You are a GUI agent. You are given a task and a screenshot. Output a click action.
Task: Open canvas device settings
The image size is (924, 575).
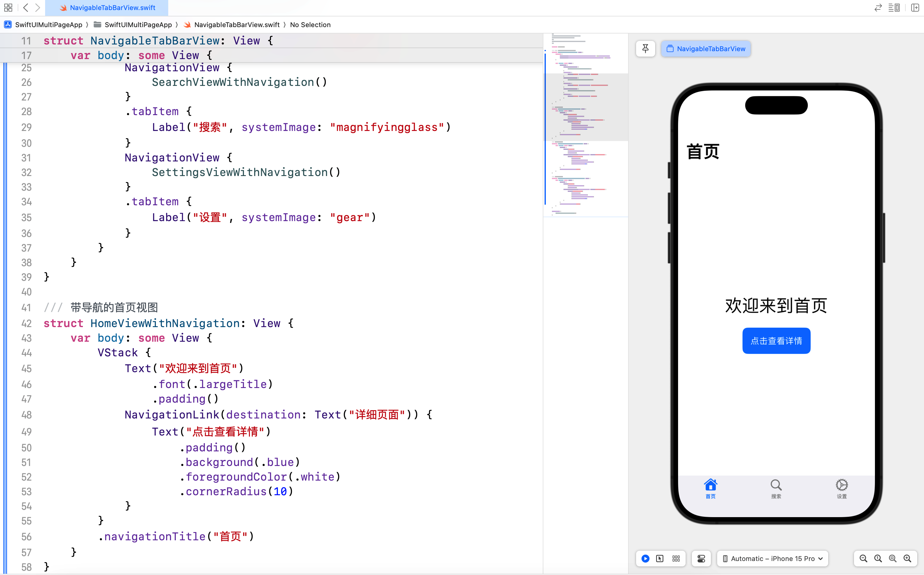pos(701,558)
